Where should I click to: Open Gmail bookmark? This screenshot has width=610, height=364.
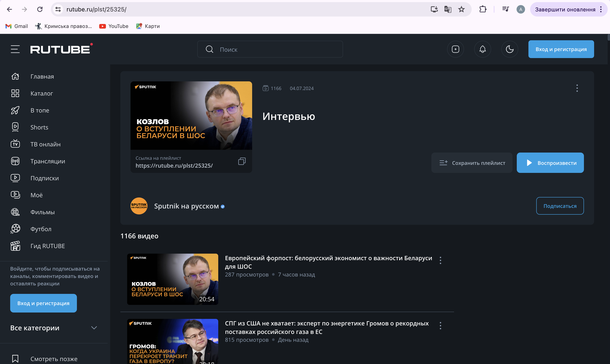tap(17, 26)
